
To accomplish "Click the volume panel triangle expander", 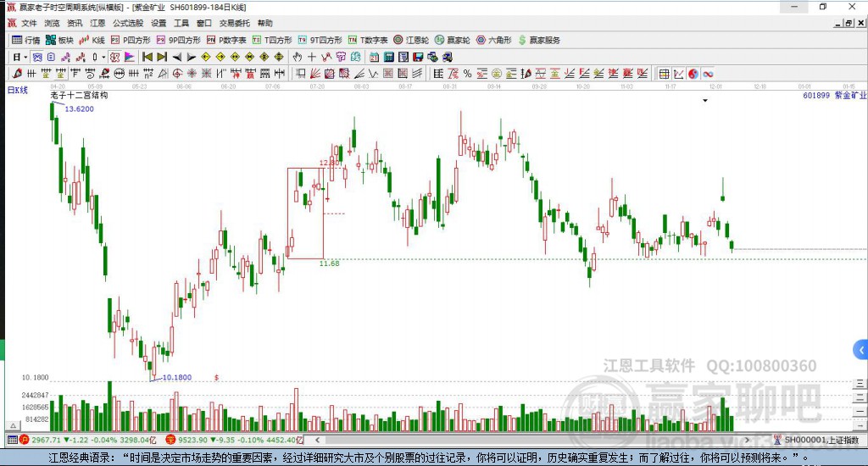I will pos(14,425).
